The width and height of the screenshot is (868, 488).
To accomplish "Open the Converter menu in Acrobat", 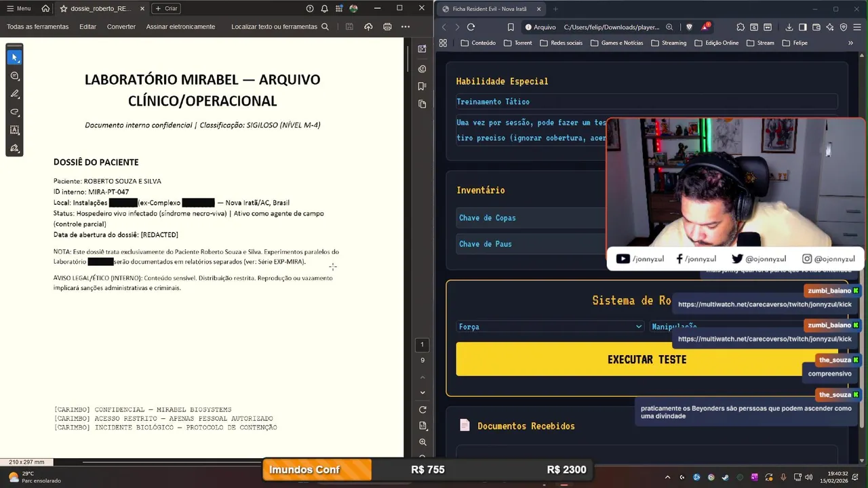I will [x=121, y=26].
